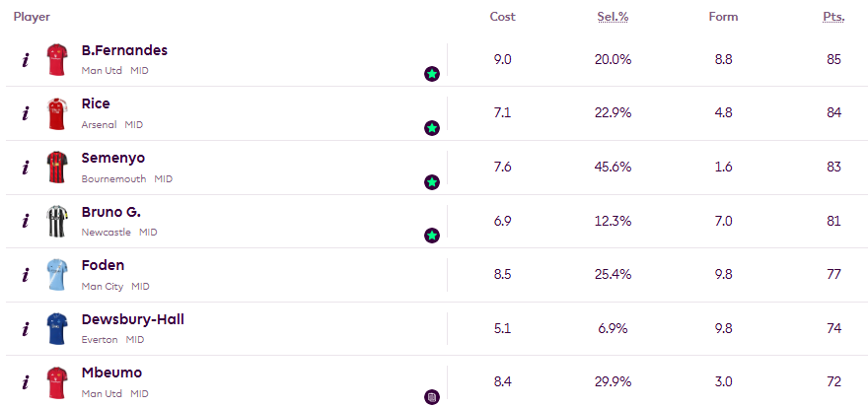Click the Newcastle shirt thumbnail
Screen dimensions: 868x407
point(56,222)
